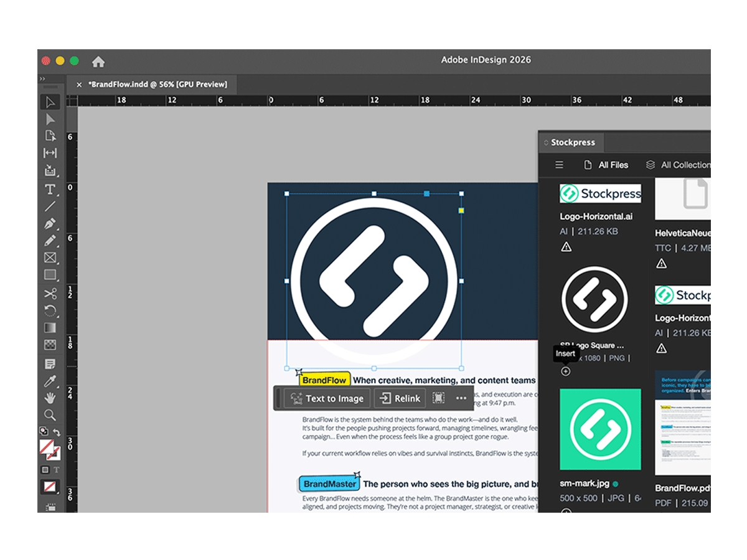Click the Home icon in title bar
This screenshot has height=560, width=747.
[x=98, y=61]
